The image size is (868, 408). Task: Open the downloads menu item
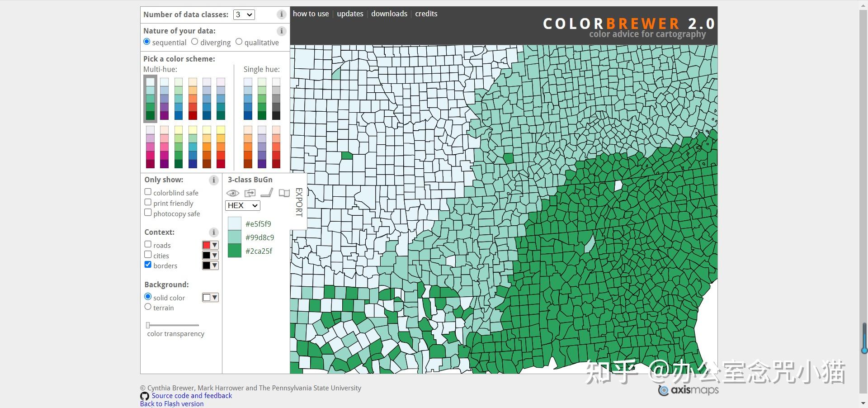389,14
